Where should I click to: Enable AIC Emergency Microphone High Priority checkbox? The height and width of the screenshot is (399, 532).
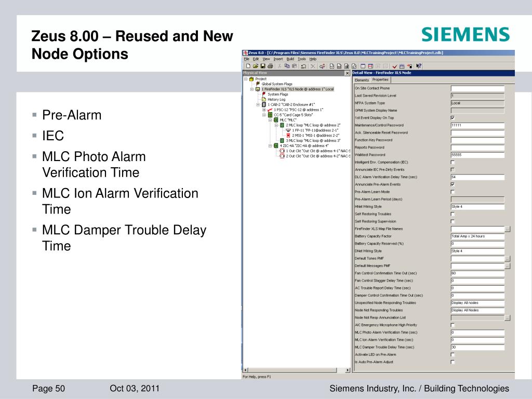453,325
